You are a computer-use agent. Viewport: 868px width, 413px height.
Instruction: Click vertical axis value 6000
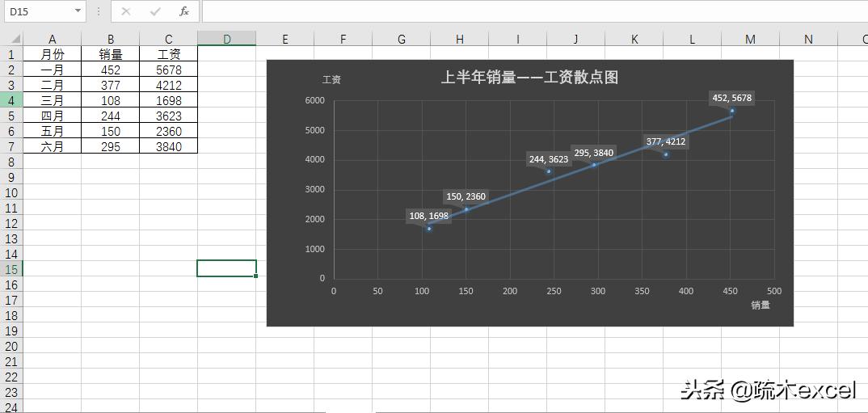pyautogui.click(x=314, y=101)
